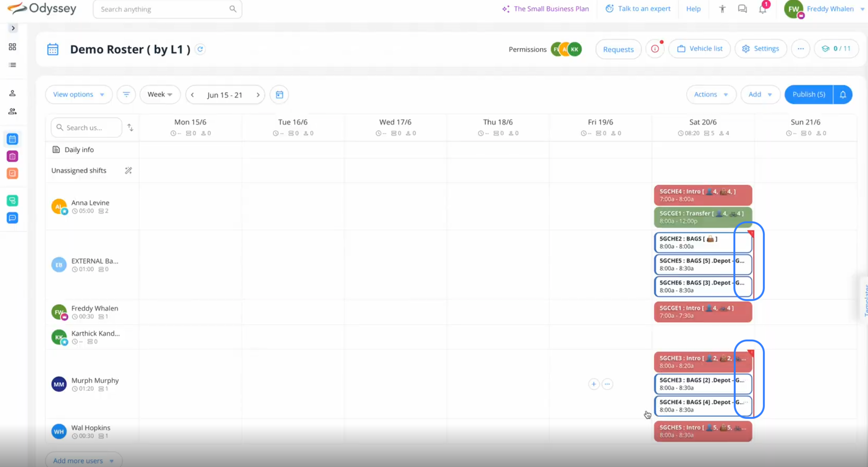Screen dimensions: 868x467
Task: Click the accessibility figure icon
Action: (722, 9)
